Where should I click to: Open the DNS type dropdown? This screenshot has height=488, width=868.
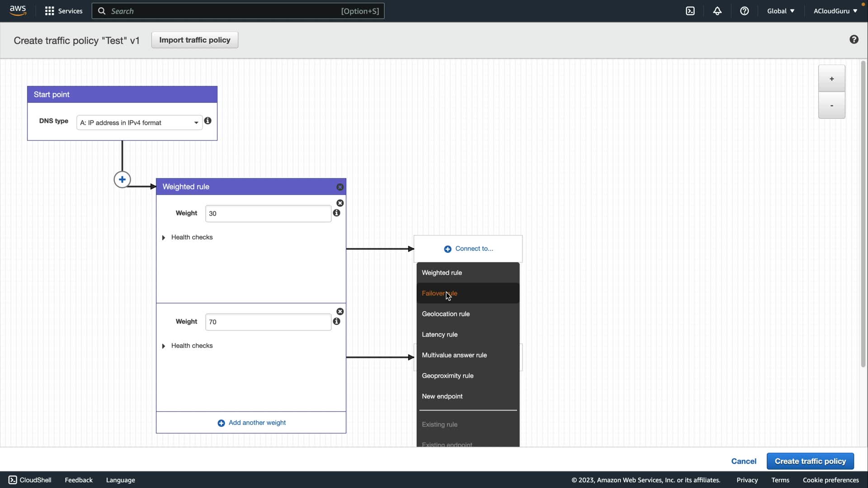(x=139, y=123)
